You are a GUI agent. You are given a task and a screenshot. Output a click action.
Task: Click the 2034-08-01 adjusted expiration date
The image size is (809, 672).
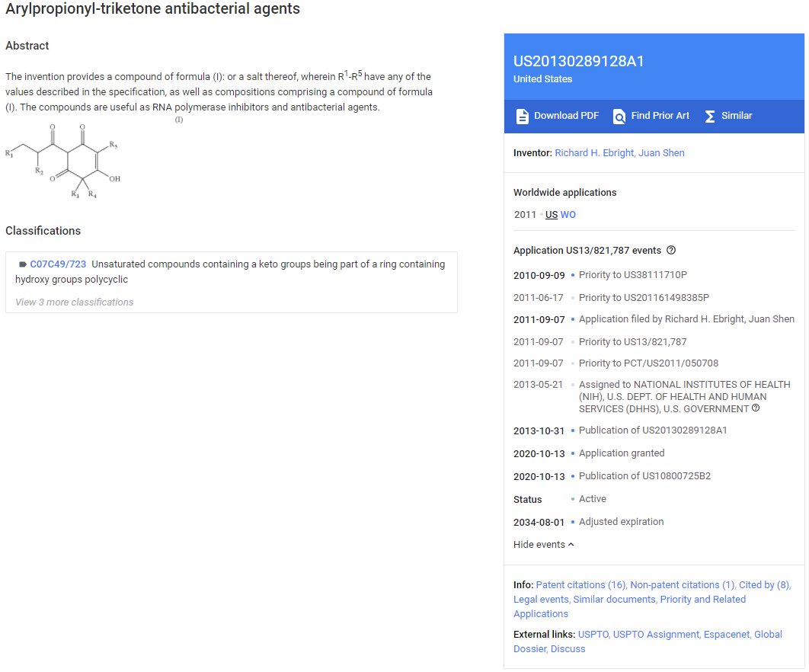pos(539,523)
